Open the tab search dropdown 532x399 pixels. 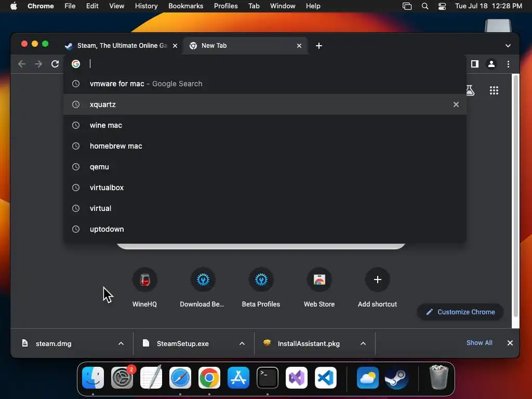click(x=508, y=46)
